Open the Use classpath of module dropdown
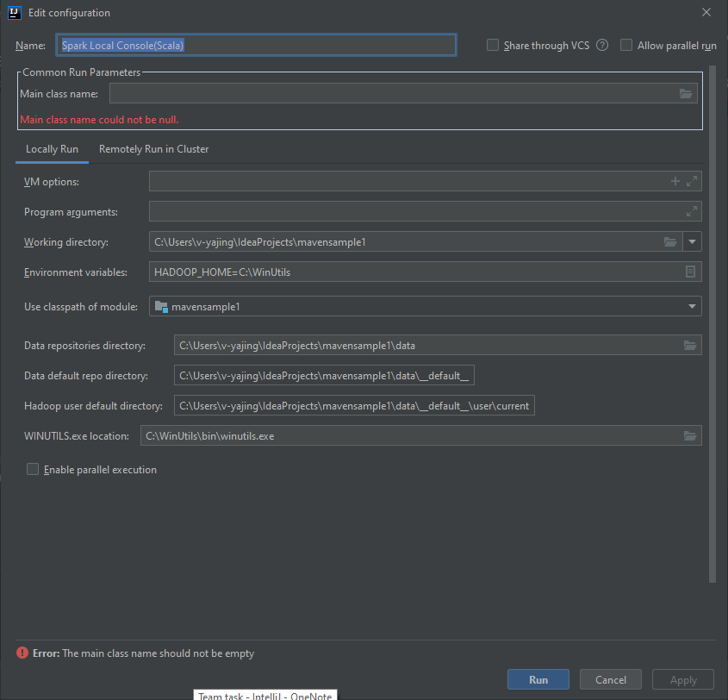This screenshot has width=728, height=700. pos(691,305)
